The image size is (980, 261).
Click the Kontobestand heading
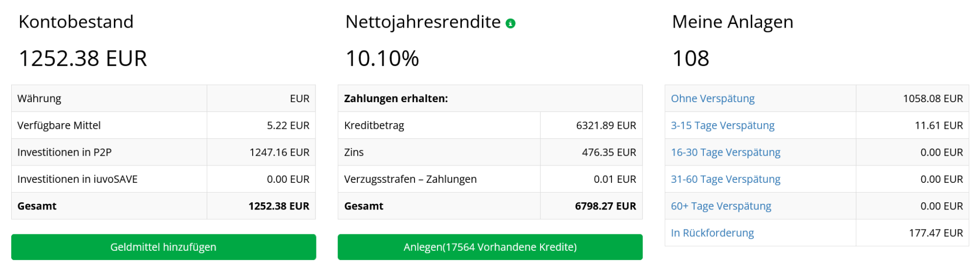[x=76, y=22]
